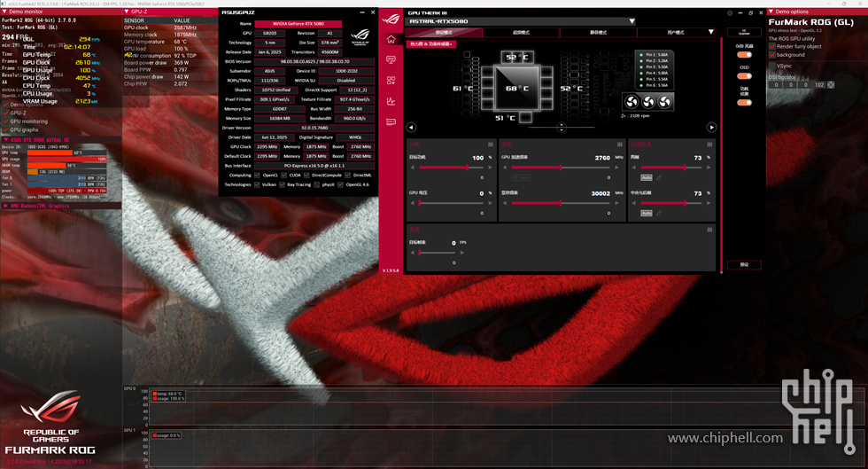Click the VF Tuner button under GPU boost clock

(521, 177)
